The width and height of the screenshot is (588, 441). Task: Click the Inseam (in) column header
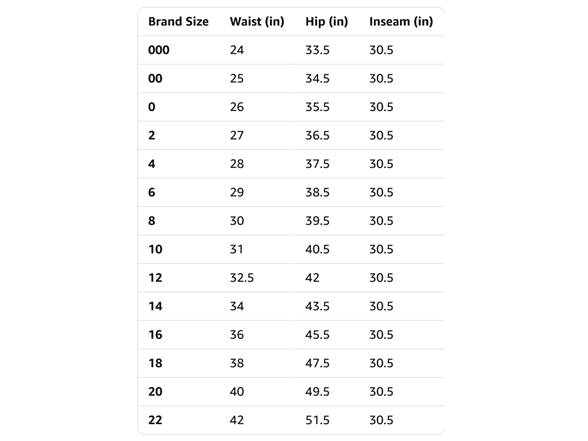click(x=401, y=22)
